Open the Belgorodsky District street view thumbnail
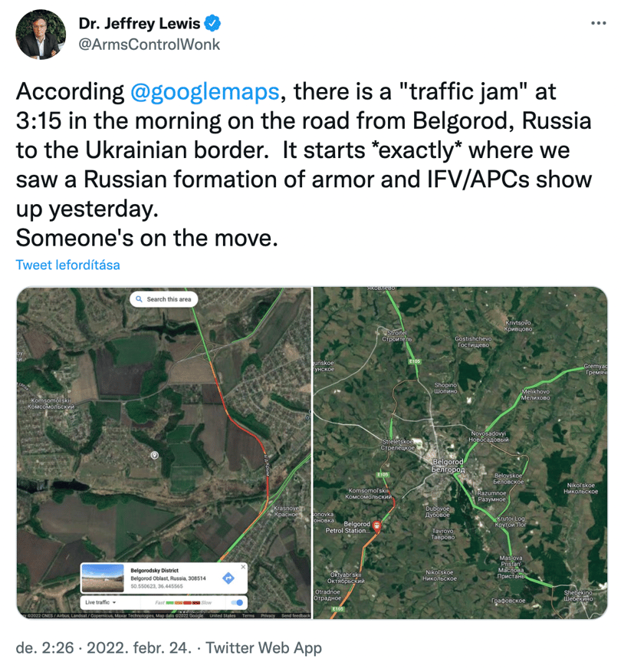The image size is (621, 672). 103,578
